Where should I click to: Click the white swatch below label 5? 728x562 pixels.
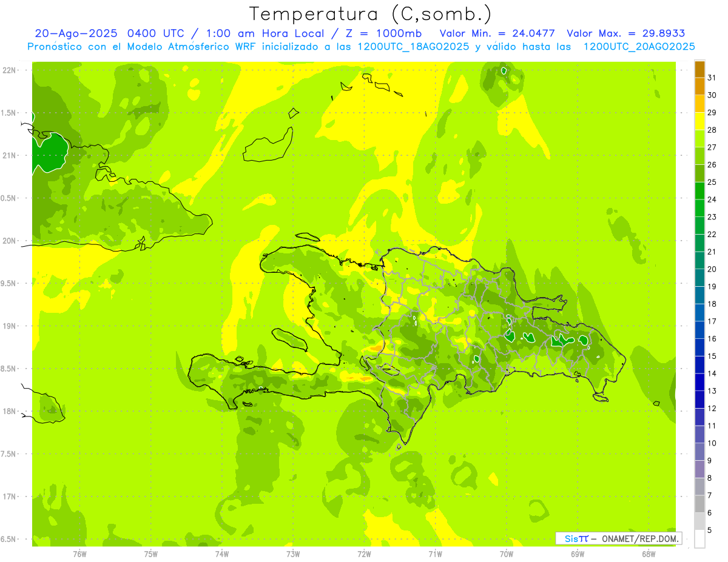point(699,539)
